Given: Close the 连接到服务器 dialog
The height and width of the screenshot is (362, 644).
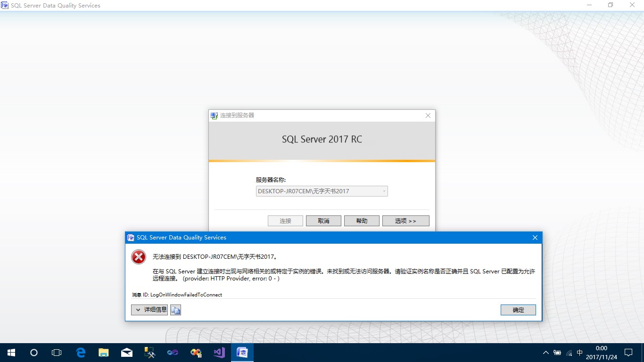Looking at the screenshot, I should tap(428, 115).
